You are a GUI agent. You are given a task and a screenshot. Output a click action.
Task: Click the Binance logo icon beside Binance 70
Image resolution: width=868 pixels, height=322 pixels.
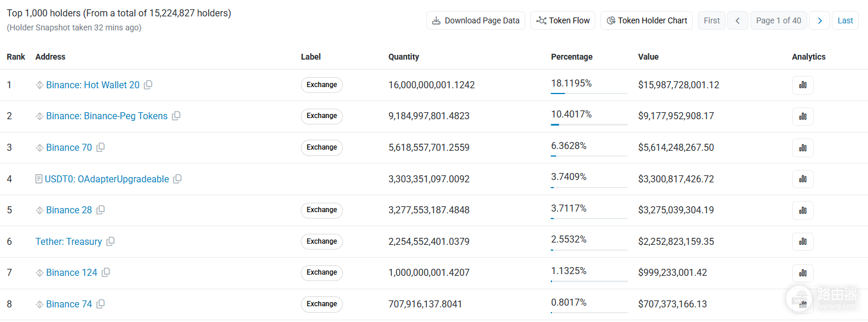[x=40, y=147]
